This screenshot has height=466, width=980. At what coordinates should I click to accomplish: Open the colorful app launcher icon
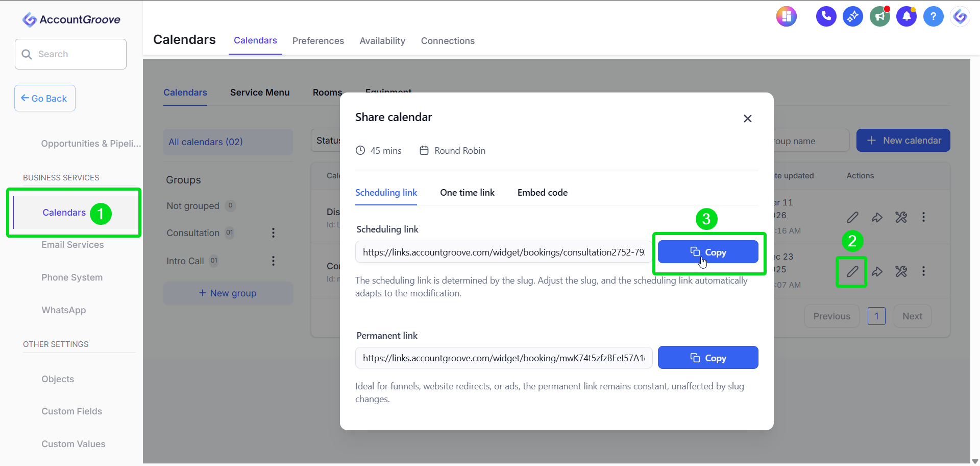pyautogui.click(x=787, y=16)
